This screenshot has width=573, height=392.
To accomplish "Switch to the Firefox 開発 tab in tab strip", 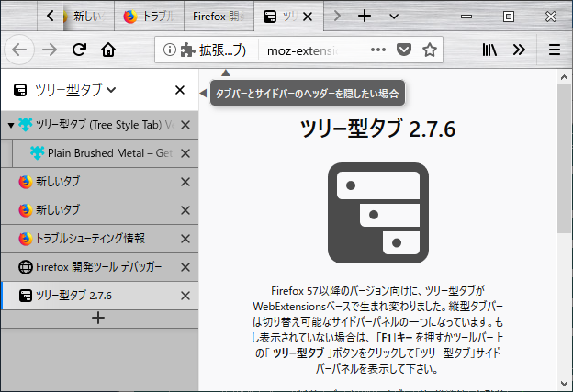I will point(219,17).
